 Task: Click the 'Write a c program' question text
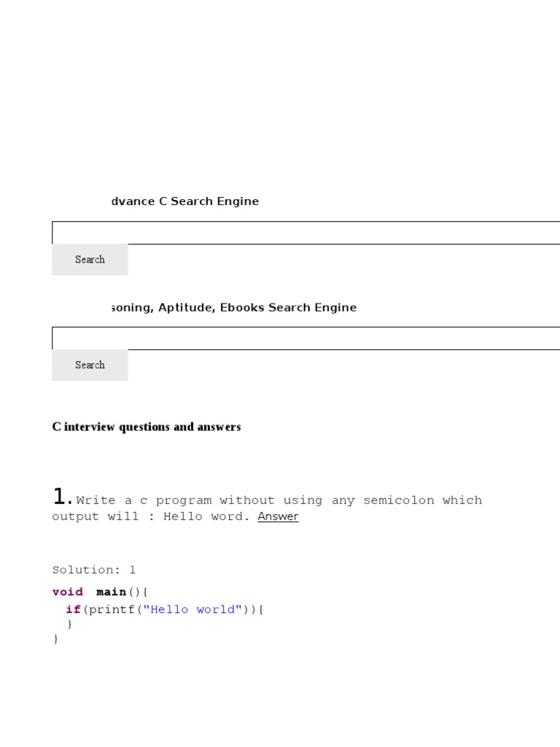pos(144,500)
